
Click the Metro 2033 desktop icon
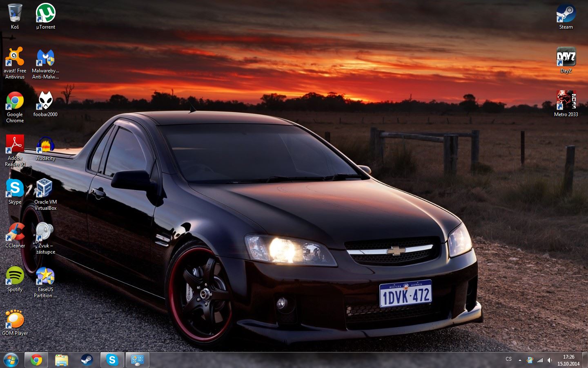pos(566,101)
